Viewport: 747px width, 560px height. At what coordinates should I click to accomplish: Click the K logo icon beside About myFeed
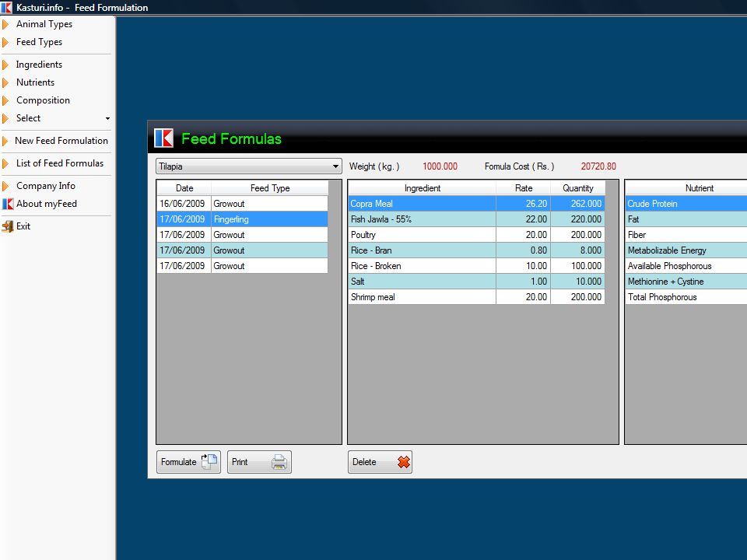(8, 204)
